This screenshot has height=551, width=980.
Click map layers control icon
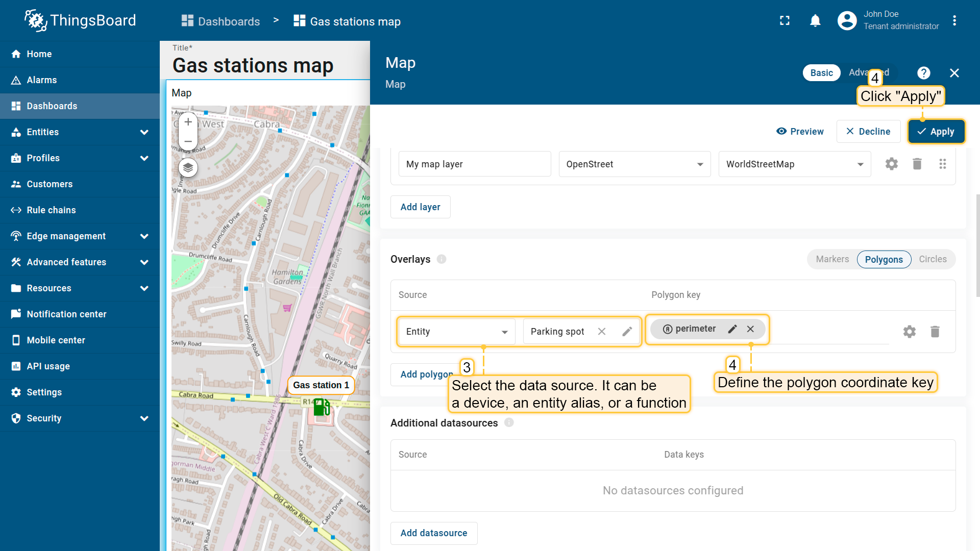coord(188,167)
